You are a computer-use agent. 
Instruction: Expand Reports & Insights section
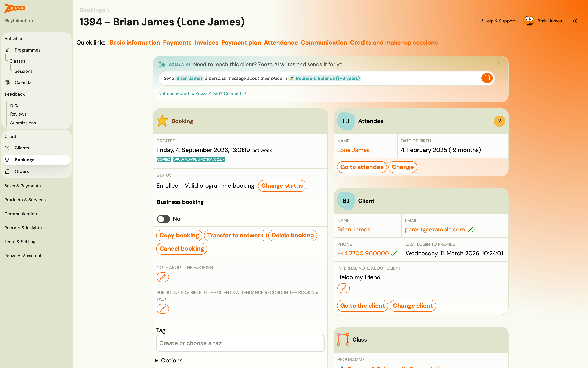(x=23, y=228)
